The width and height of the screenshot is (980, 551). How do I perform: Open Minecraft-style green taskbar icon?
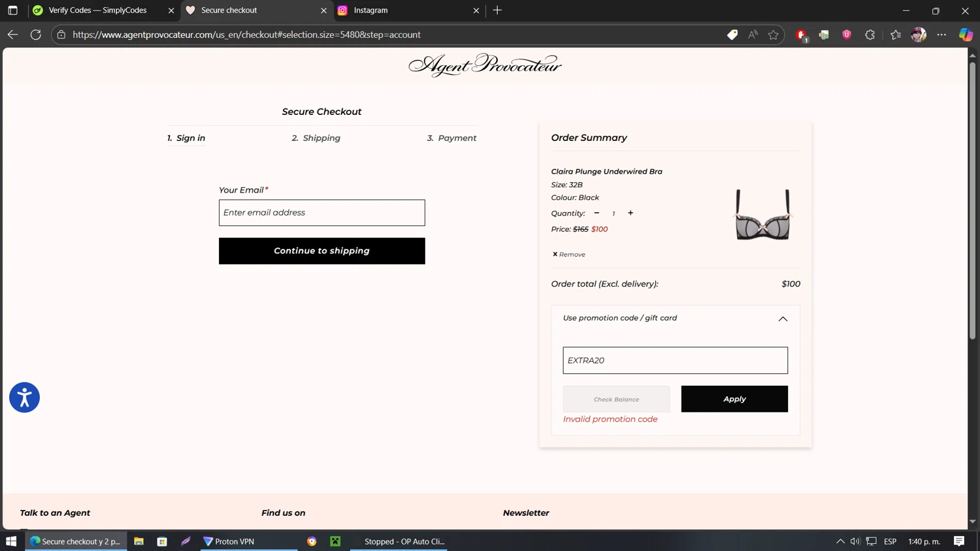click(335, 541)
